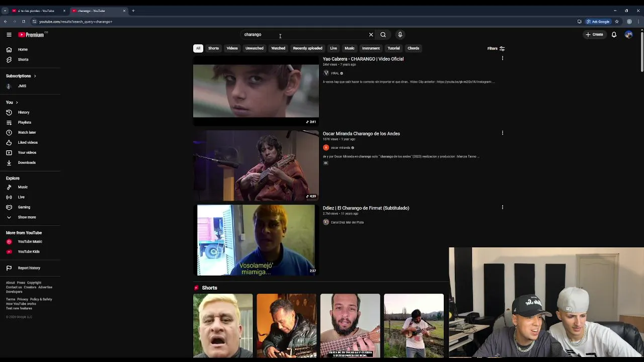Expand the Subscriptions section
This screenshot has height=362, width=644.
pyautogui.click(x=21, y=76)
